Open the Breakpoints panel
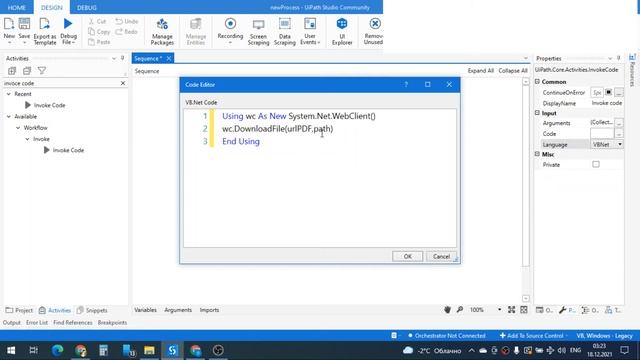 click(x=112, y=322)
